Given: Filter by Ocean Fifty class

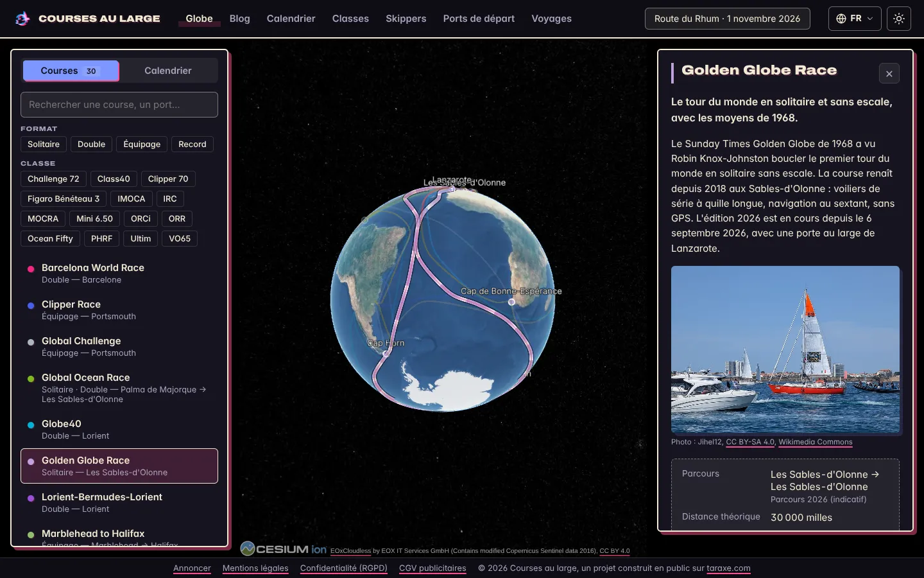Looking at the screenshot, I should click(50, 239).
